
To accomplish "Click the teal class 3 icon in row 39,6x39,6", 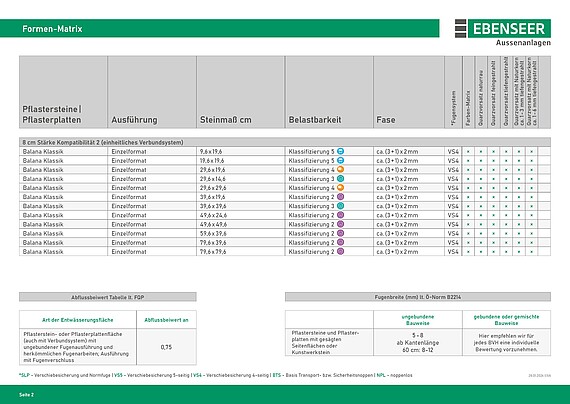I will (x=340, y=206).
